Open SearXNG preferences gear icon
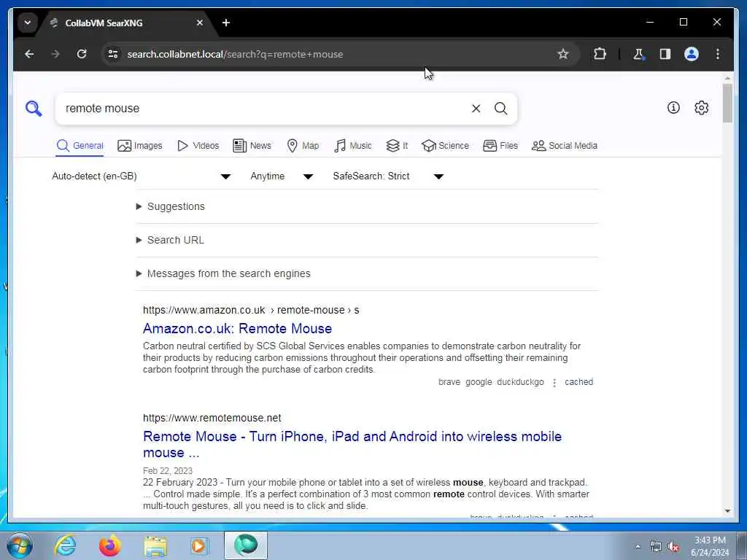Screen dimensions: 747x560 click(701, 108)
